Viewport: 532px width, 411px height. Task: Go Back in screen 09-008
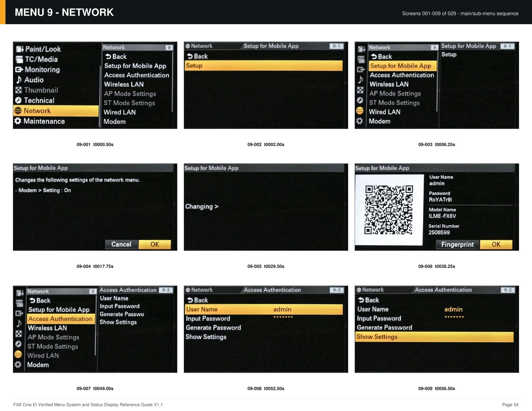click(x=197, y=300)
